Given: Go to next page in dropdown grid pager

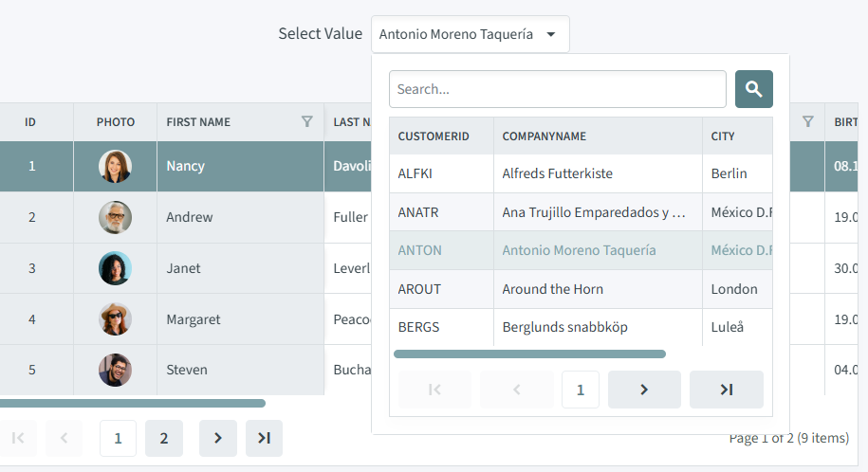Looking at the screenshot, I should [644, 390].
